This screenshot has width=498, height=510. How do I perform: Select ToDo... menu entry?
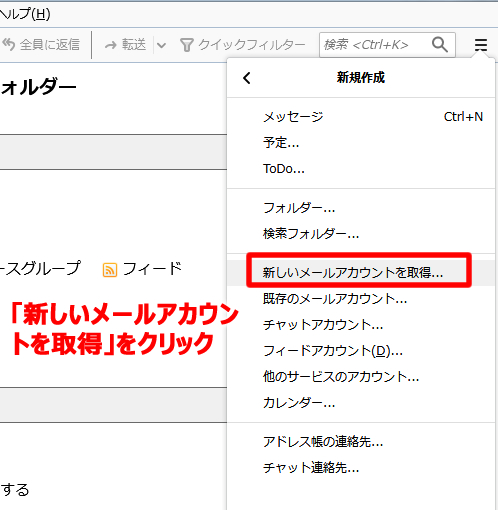tap(361, 169)
